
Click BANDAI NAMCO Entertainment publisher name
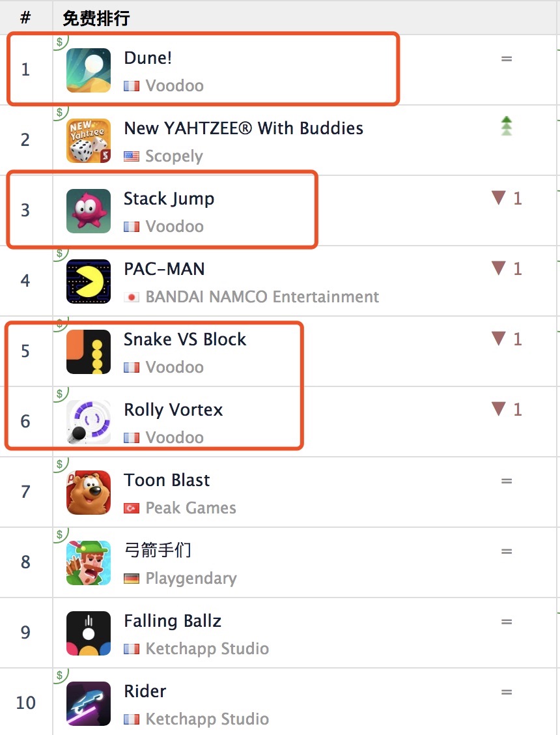pyautogui.click(x=262, y=296)
